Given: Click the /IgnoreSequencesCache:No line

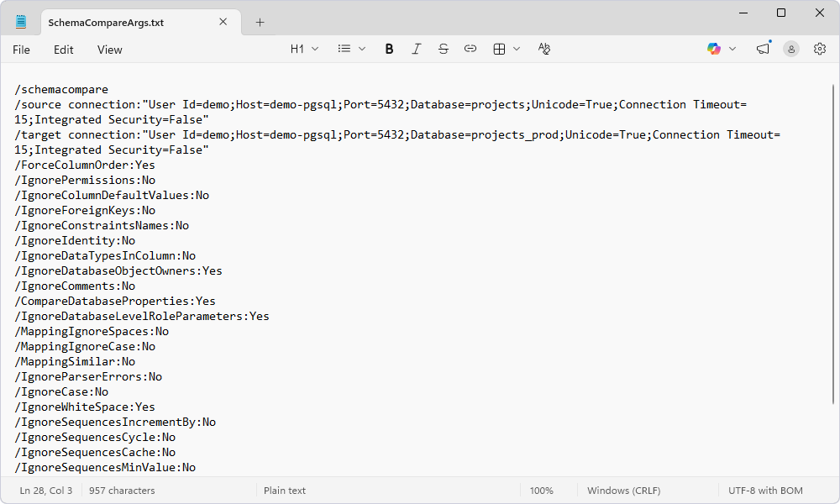Looking at the screenshot, I should click(95, 453).
